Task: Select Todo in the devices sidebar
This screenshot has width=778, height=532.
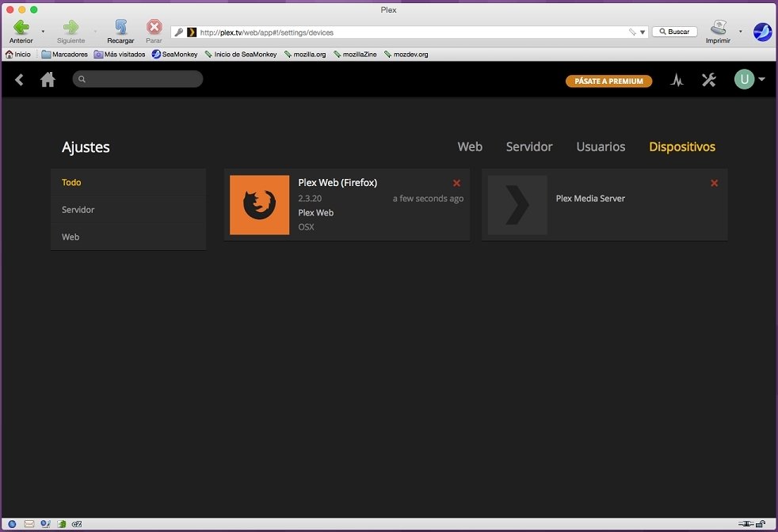Action: pos(128,182)
